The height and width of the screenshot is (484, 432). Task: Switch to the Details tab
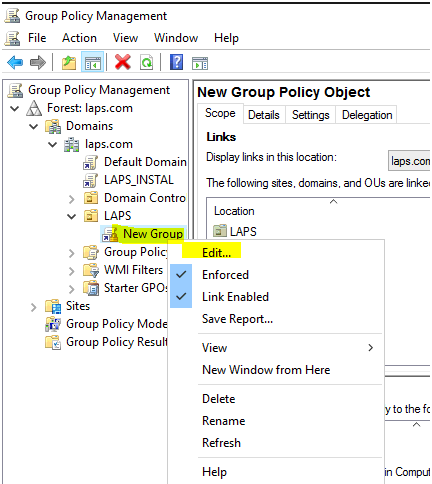[x=264, y=115]
